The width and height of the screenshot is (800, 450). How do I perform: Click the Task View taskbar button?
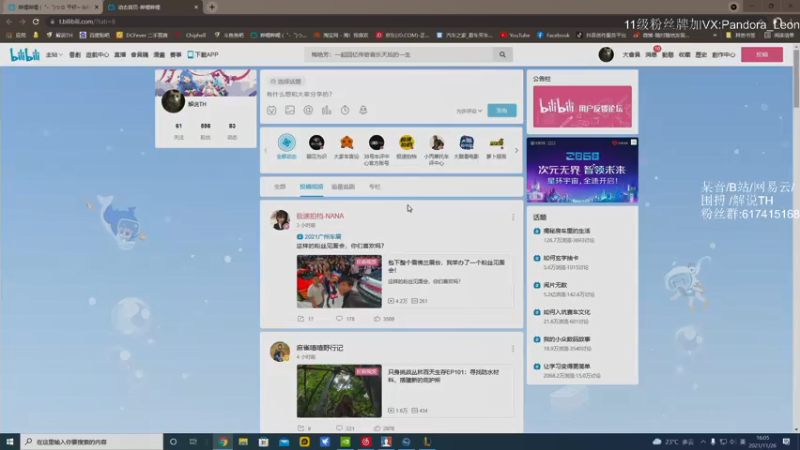(x=193, y=442)
